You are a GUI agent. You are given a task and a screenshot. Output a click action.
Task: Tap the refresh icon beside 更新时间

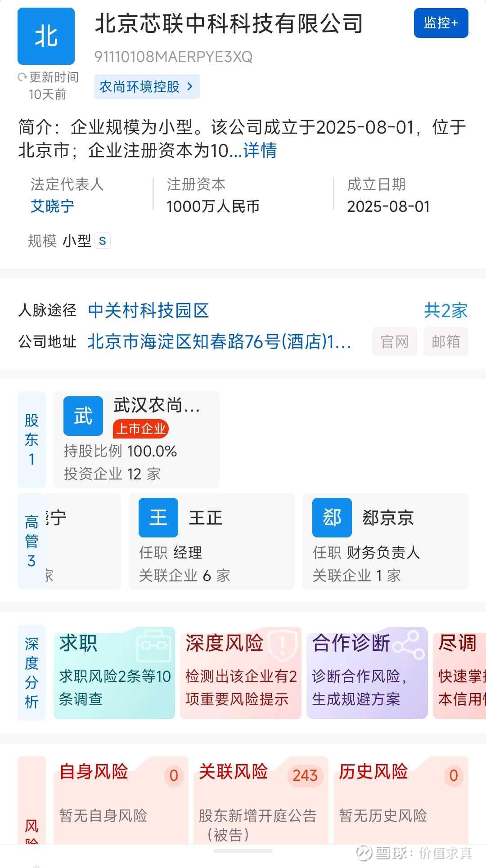click(22, 77)
